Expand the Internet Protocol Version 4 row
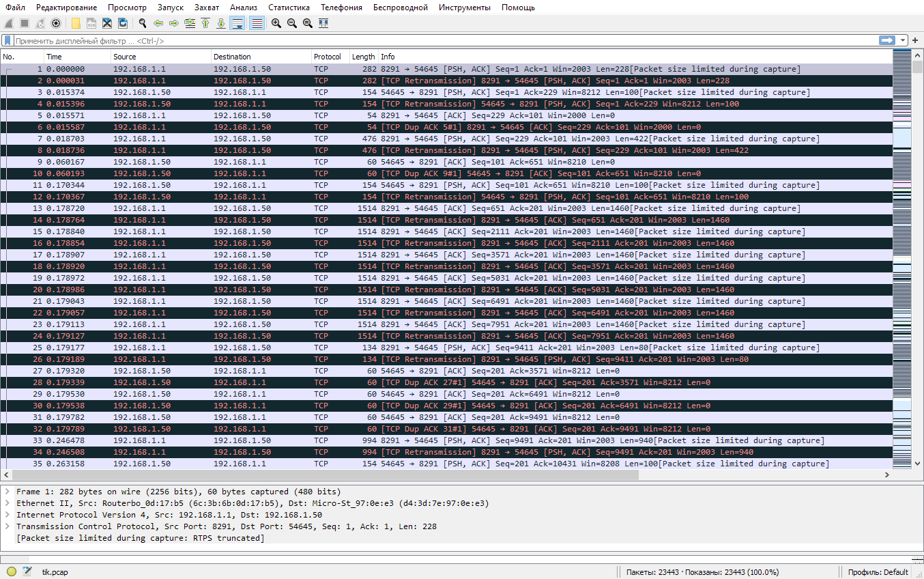924x579 pixels. coord(7,515)
